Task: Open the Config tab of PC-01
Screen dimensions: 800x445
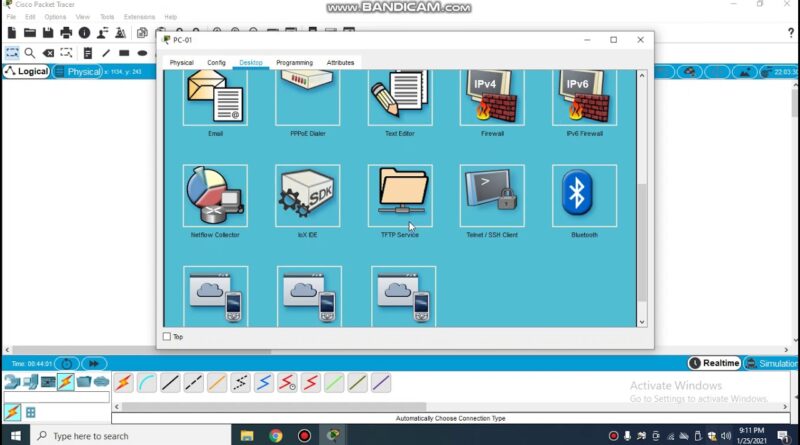Action: click(x=216, y=63)
